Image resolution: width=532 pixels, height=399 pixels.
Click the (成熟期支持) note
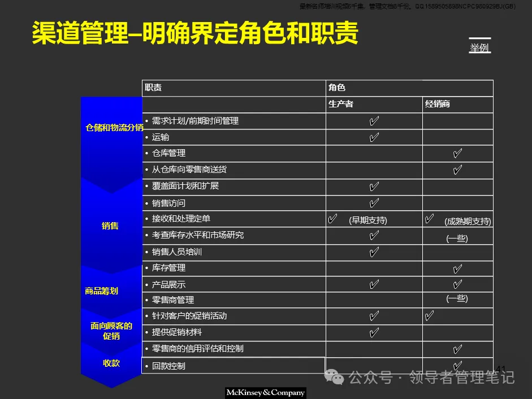pyautogui.click(x=468, y=222)
